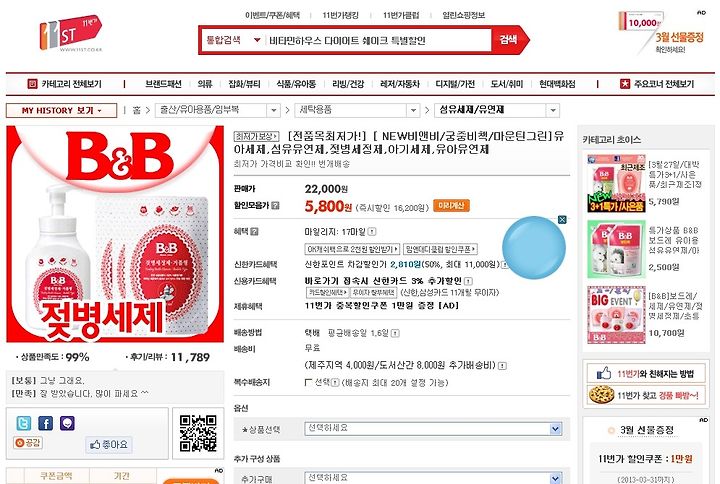Open the 식품/유아동 menu
This screenshot has height=484, width=720.
(296, 84)
